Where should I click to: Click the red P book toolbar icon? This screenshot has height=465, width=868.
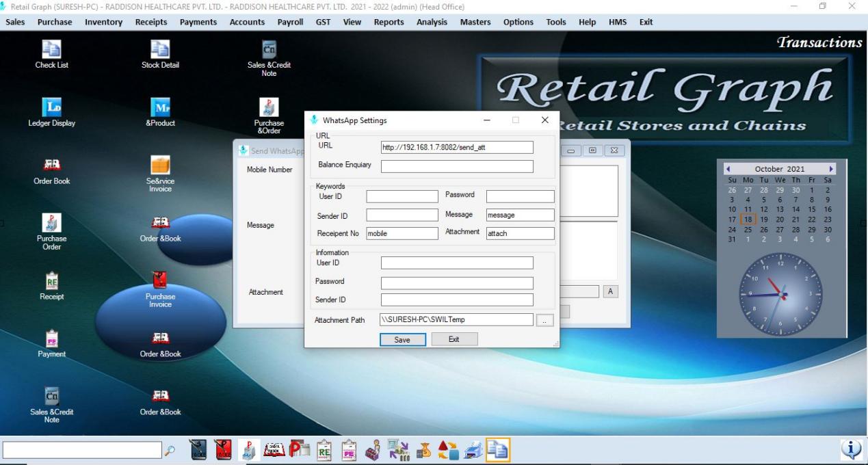click(x=223, y=449)
